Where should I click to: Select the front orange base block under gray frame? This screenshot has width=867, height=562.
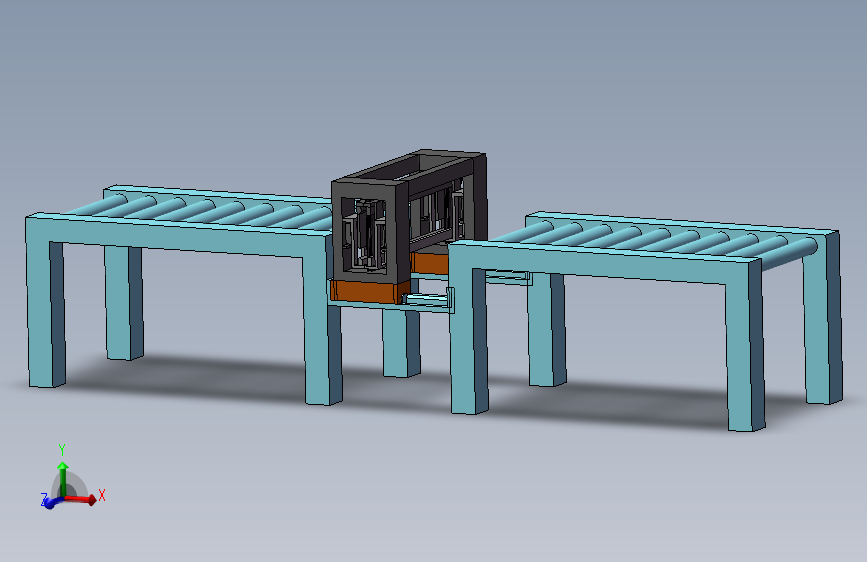[x=369, y=292]
